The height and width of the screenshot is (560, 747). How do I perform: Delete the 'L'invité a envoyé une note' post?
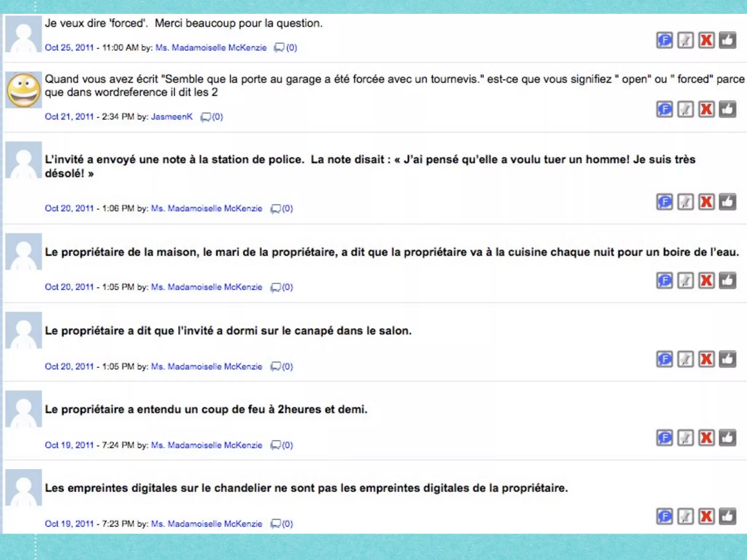pos(706,202)
